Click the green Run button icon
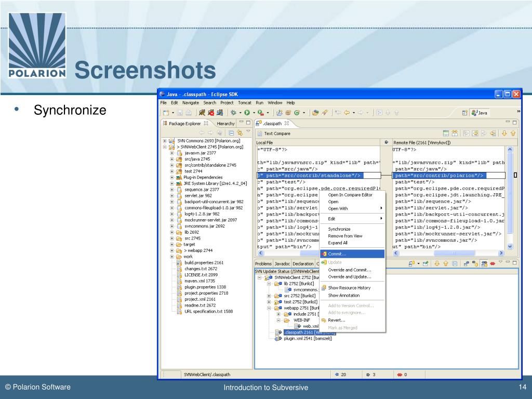Image resolution: width=532 pixels, height=399 pixels. pos(247,113)
